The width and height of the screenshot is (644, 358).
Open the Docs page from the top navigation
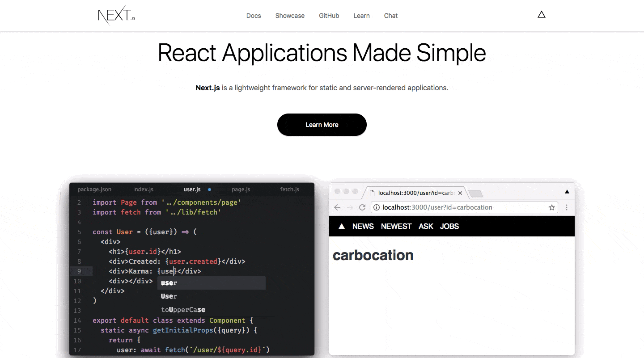[x=254, y=16]
